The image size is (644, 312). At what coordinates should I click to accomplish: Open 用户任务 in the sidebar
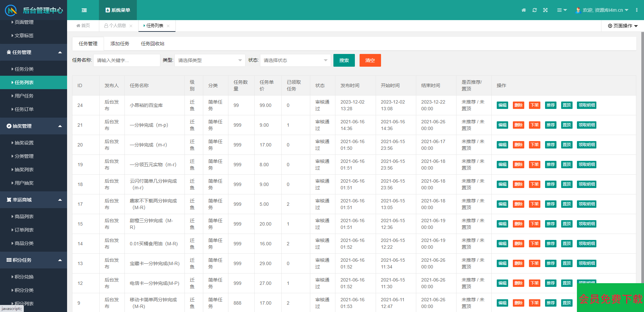click(24, 96)
